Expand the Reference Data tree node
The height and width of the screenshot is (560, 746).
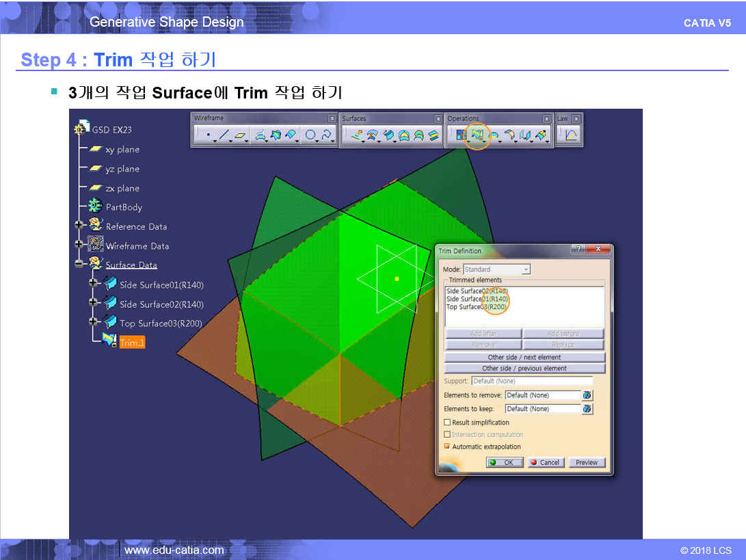click(x=79, y=226)
